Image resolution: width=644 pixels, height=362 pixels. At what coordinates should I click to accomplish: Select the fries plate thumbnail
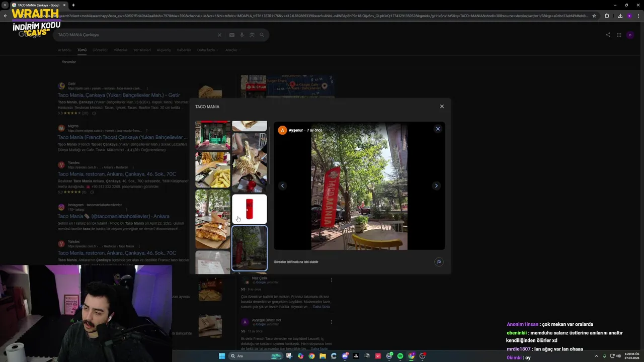pyautogui.click(x=213, y=170)
